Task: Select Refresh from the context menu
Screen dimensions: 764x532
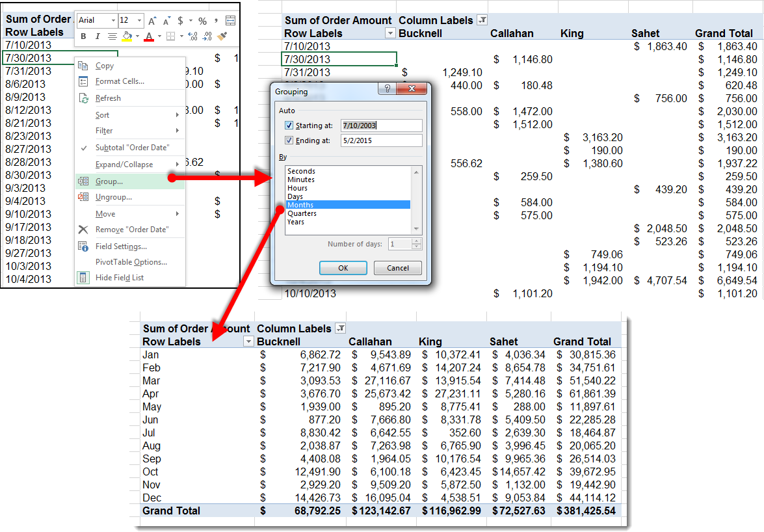Action: pos(109,98)
